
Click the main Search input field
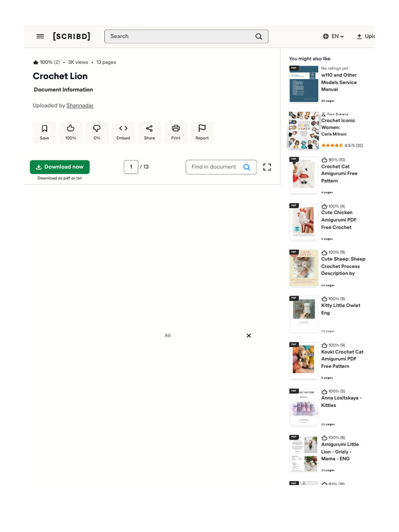187,36
